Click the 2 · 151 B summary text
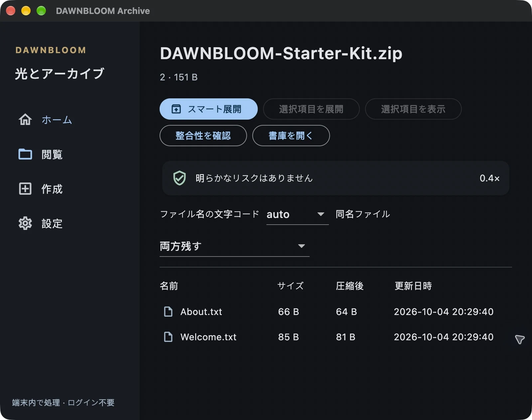Screen dimensions: 532x420 [179, 77]
